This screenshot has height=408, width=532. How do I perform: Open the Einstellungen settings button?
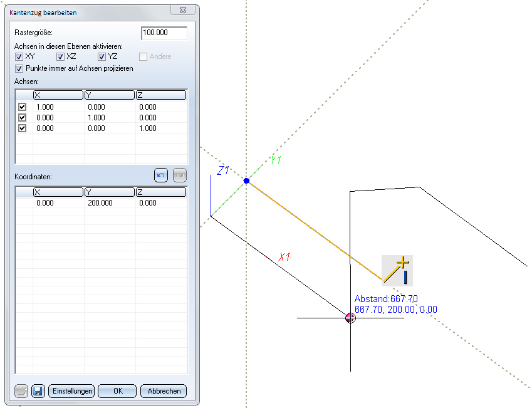(x=71, y=390)
